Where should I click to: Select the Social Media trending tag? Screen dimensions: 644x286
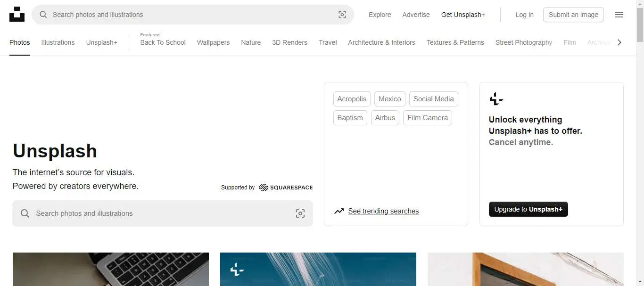coord(434,99)
